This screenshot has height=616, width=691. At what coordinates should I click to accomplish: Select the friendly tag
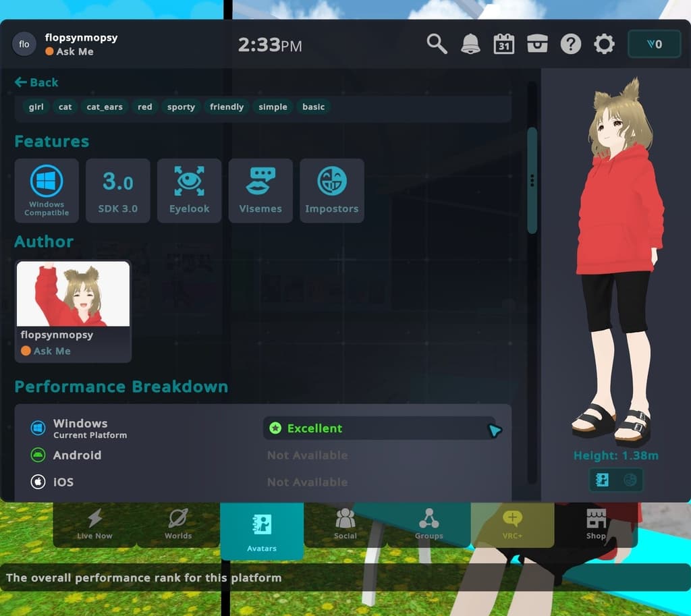click(x=227, y=107)
